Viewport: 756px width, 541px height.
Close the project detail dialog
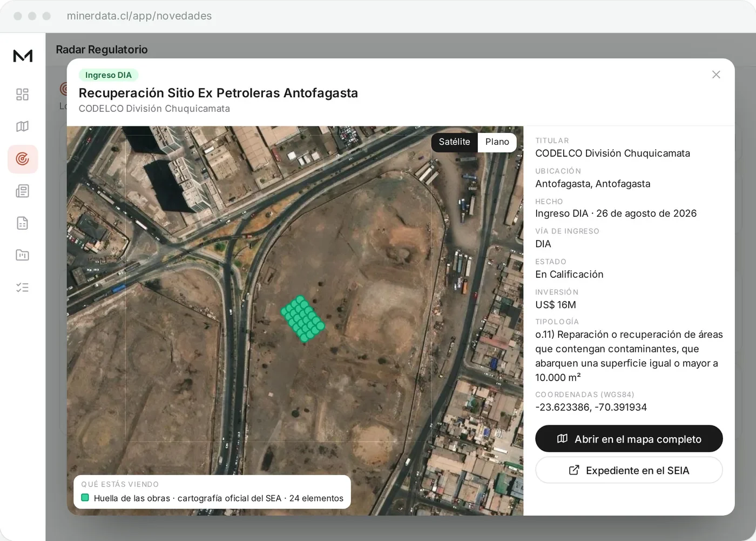[x=716, y=75]
